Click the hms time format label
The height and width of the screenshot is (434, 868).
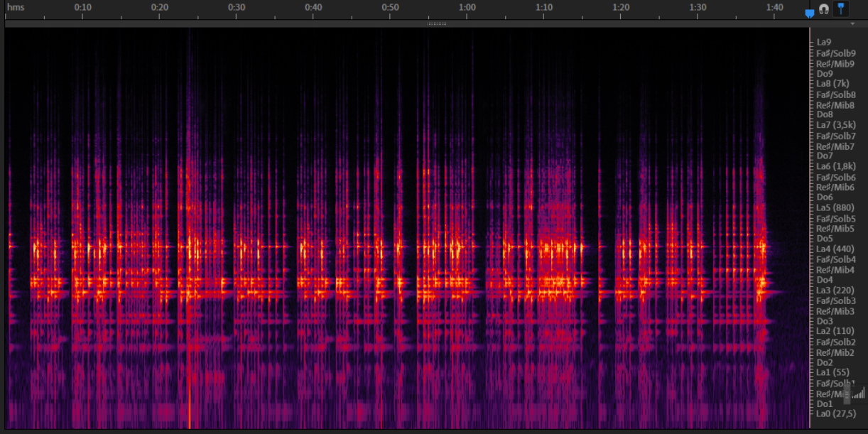[x=16, y=7]
